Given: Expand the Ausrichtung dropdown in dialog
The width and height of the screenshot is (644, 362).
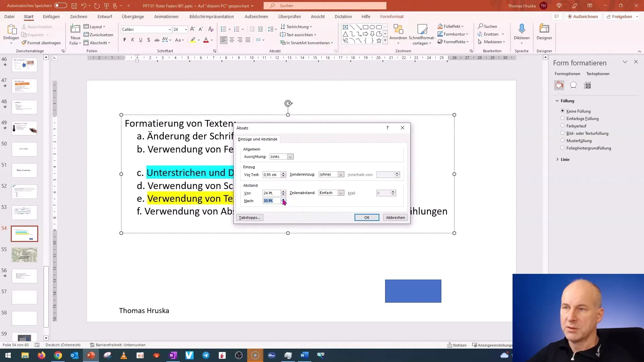Looking at the screenshot, I should point(290,157).
